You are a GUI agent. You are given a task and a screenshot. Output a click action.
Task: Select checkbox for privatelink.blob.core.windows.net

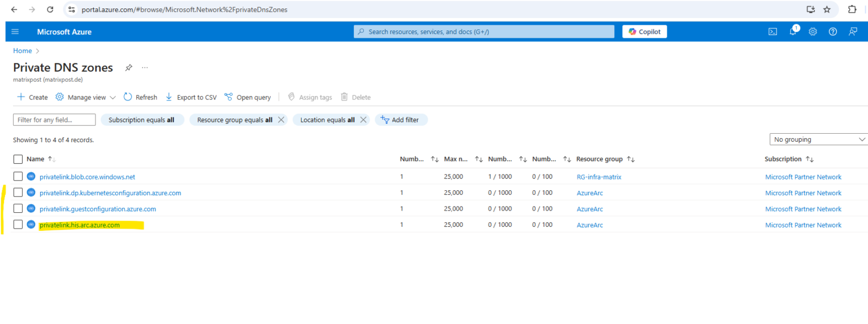18,177
